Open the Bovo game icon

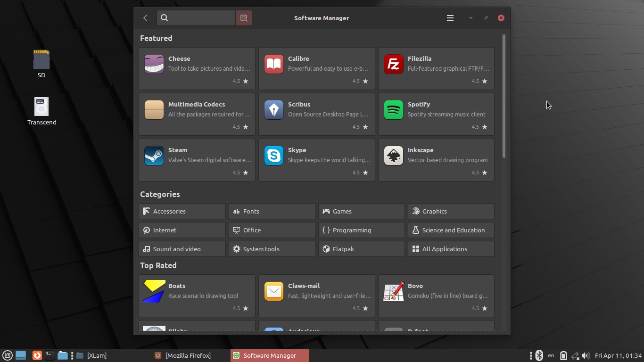(394, 291)
